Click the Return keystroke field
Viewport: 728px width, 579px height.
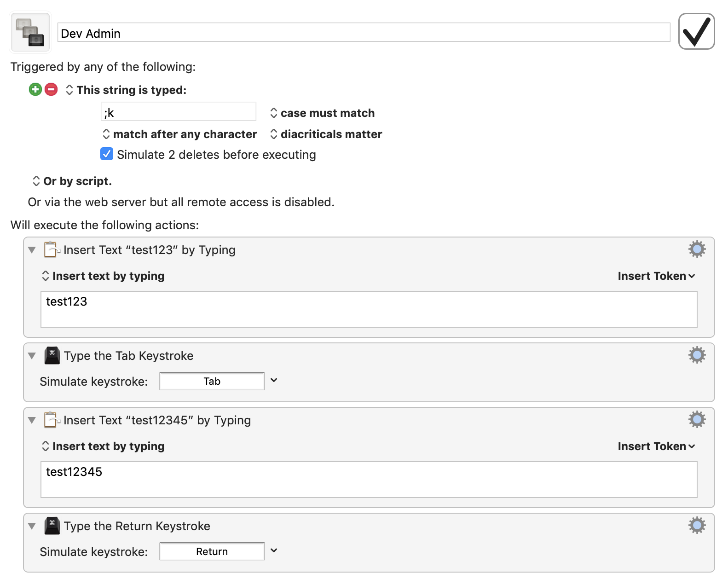click(x=212, y=551)
